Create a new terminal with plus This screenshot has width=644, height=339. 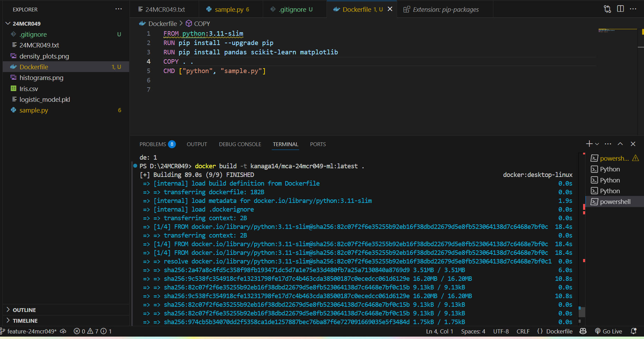pos(589,144)
